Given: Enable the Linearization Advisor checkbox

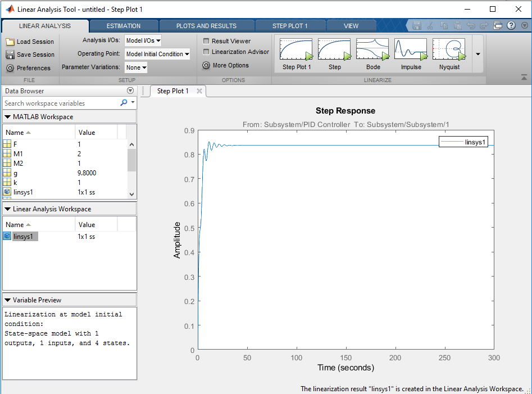Looking at the screenshot, I should tap(206, 52).
